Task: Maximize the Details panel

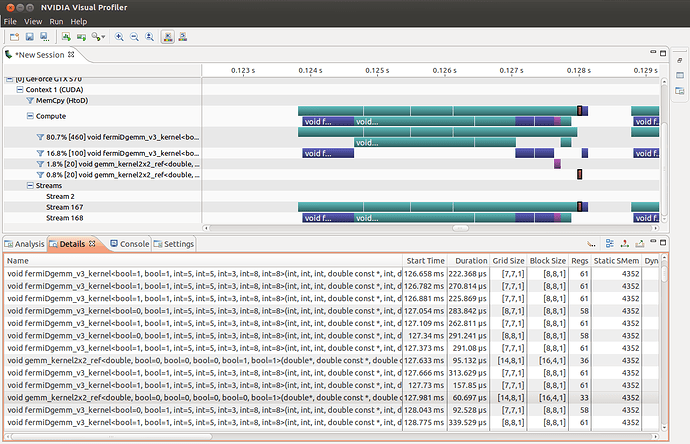Action: [x=663, y=242]
